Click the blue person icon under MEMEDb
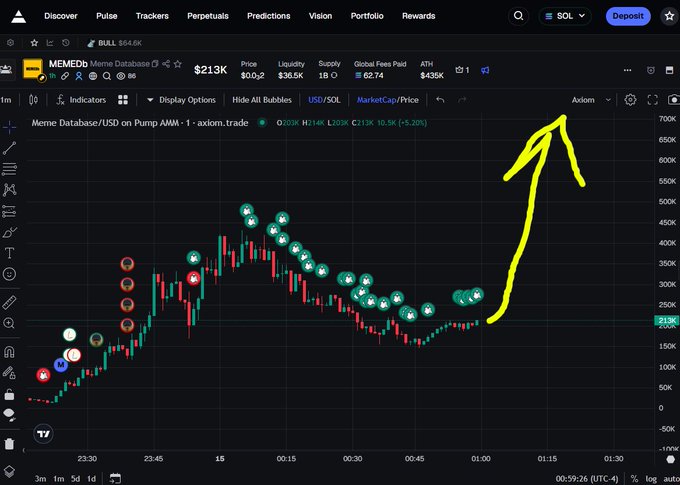Screen dimensions: 680x485 pos(78,76)
